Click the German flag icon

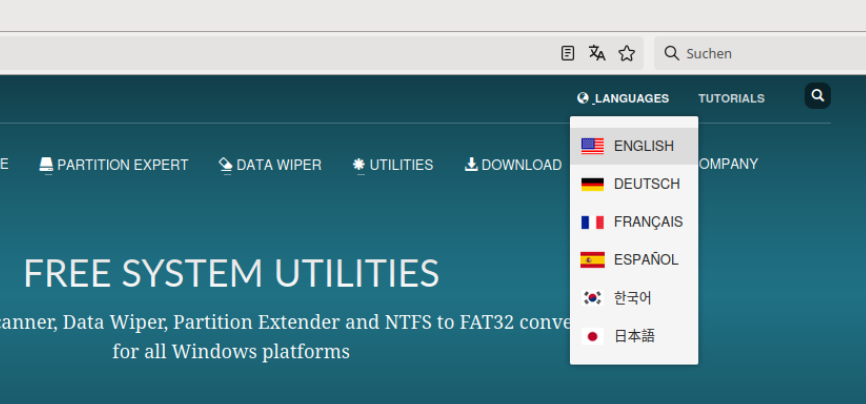pos(592,184)
